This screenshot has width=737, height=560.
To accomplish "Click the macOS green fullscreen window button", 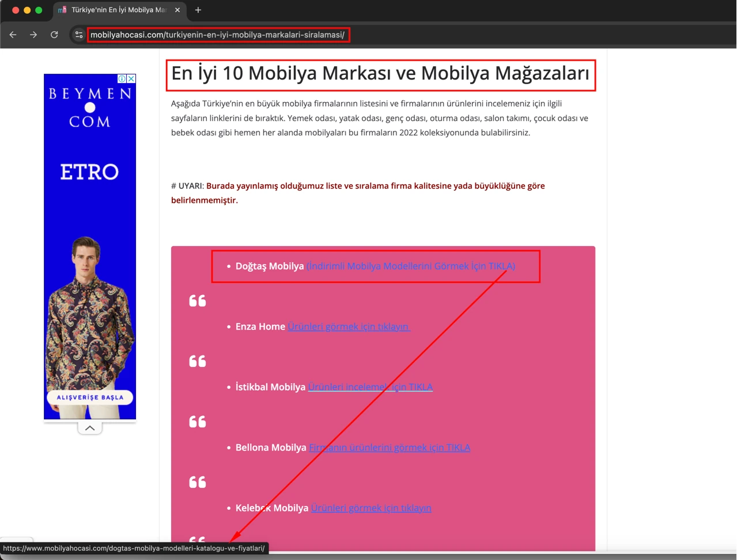I will (39, 10).
